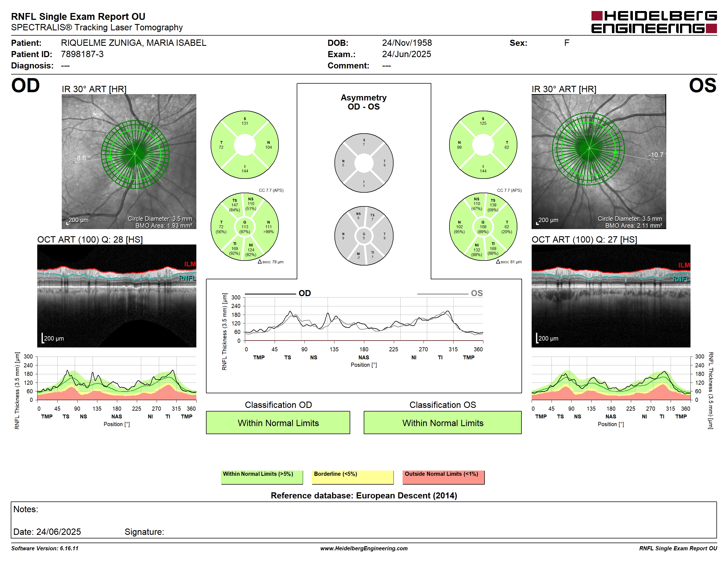The height and width of the screenshot is (563, 728).
Task: Click the Date: 24/06/2025 entry
Action: pyautogui.click(x=47, y=532)
